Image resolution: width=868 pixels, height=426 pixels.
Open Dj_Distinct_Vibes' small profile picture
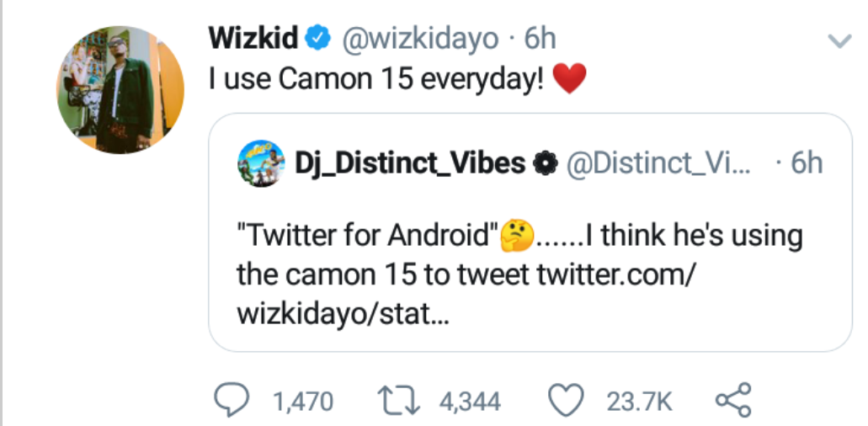[x=260, y=162]
